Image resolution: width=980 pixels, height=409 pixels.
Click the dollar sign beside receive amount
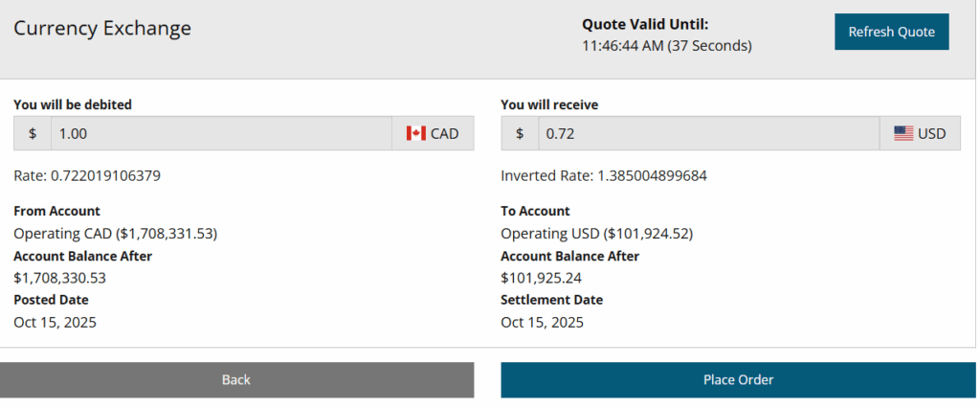click(520, 133)
